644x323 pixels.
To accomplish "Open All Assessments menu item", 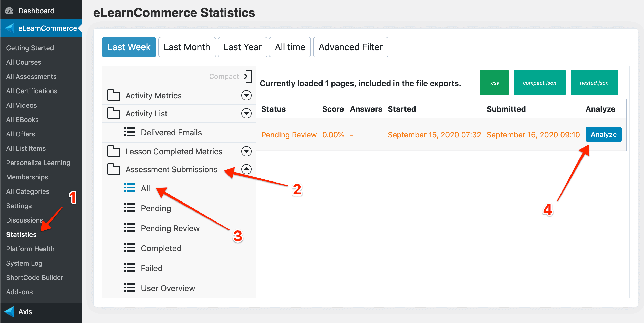I will click(x=31, y=77).
